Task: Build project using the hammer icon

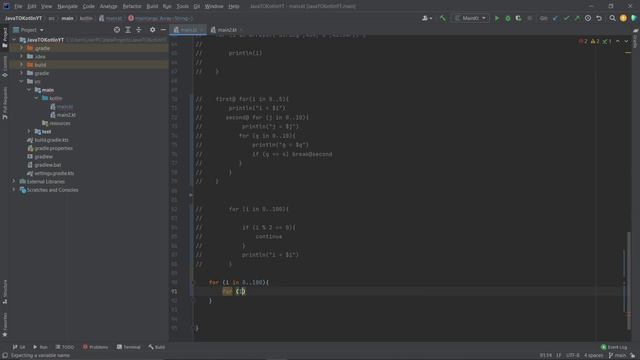Action: 443,18
